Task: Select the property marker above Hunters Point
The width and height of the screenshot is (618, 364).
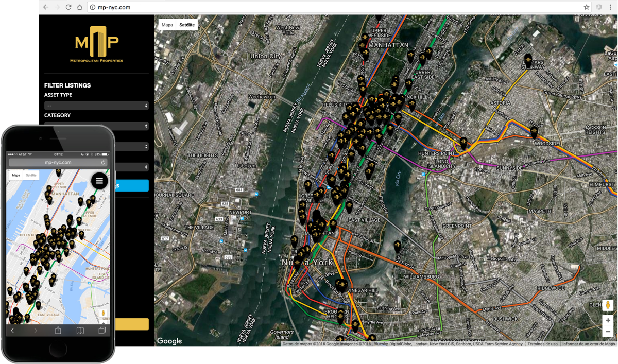Action: (463, 143)
